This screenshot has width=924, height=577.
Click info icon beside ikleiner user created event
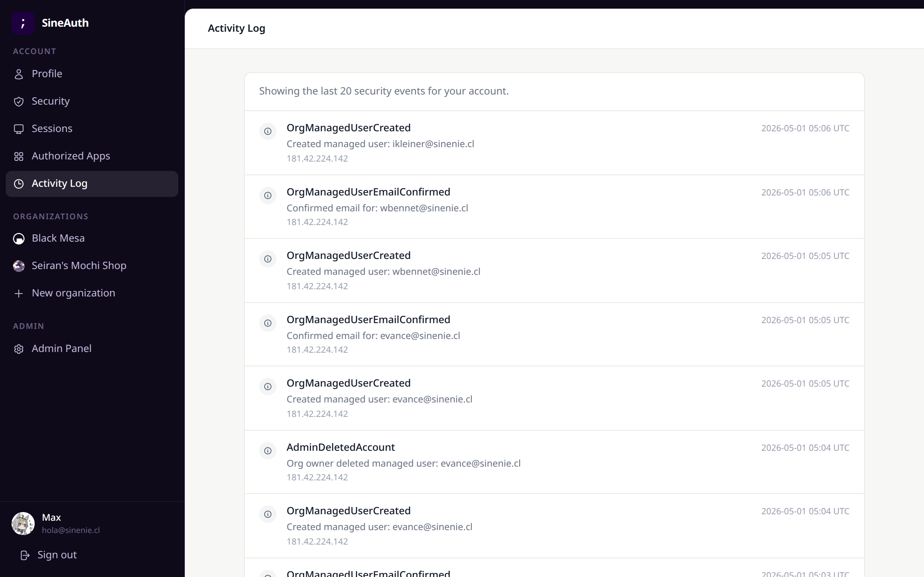click(x=268, y=131)
